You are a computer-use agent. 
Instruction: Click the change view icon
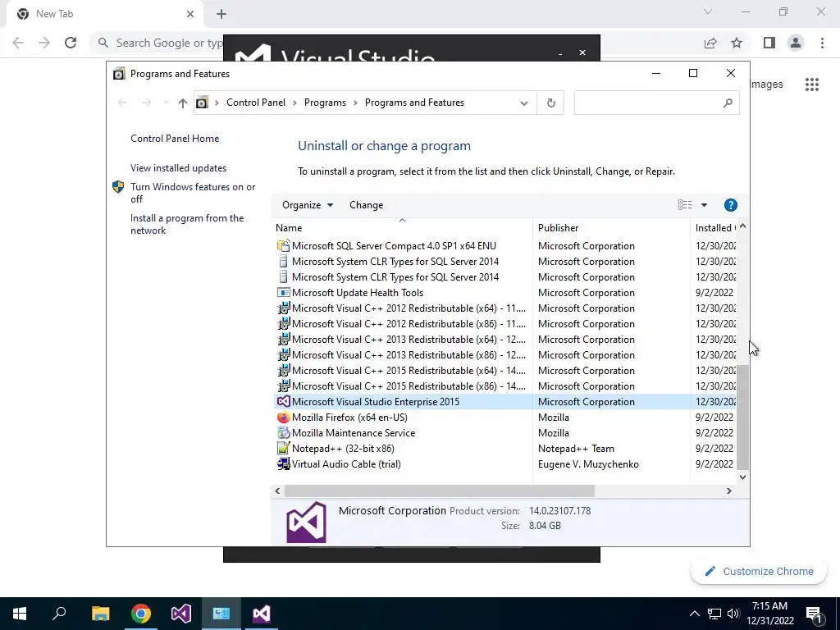coord(685,204)
